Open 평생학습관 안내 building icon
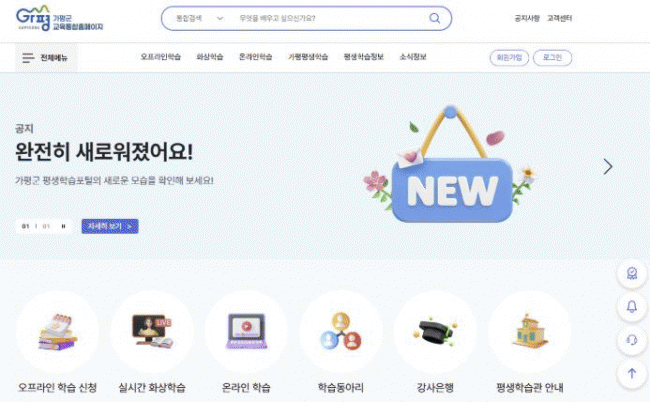650x402 pixels. [x=529, y=332]
